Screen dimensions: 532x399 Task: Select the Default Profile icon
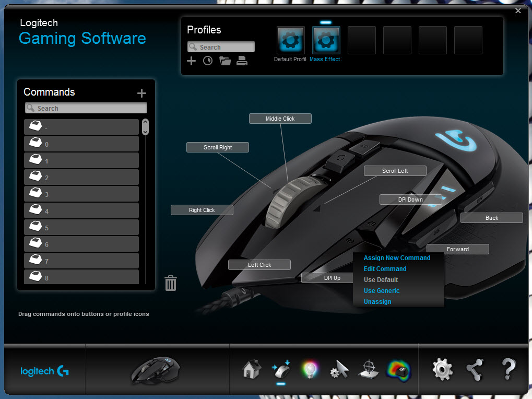291,40
